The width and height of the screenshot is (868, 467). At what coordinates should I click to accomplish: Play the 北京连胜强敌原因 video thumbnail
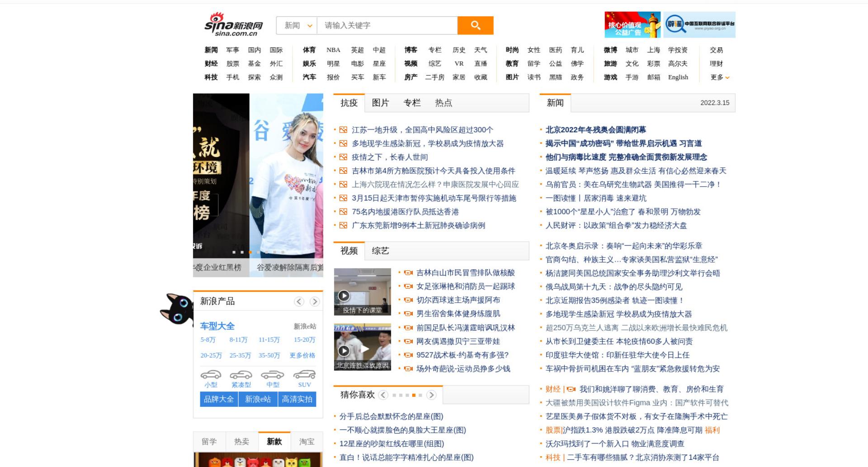(x=363, y=347)
